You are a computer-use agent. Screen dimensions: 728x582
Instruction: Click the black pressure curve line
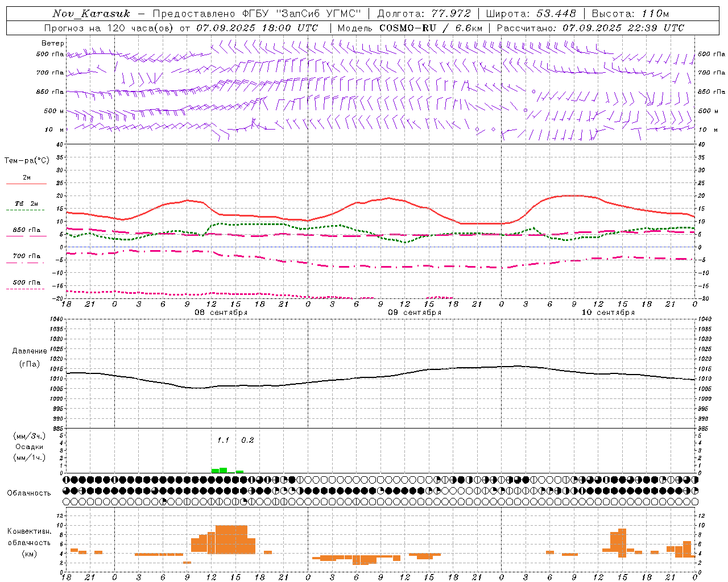click(381, 376)
